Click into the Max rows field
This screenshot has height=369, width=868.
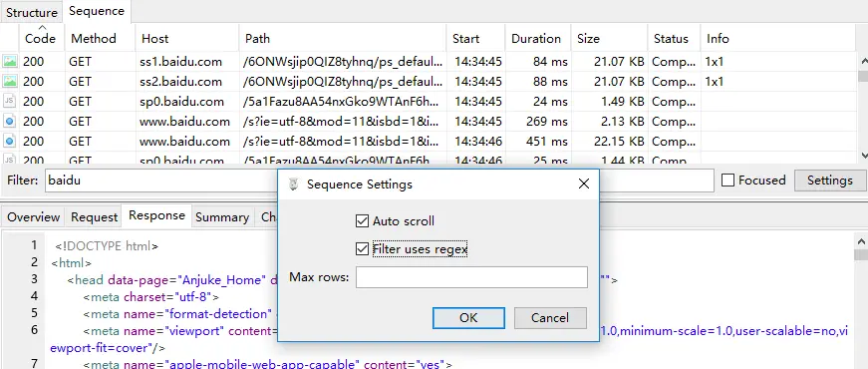click(x=471, y=277)
